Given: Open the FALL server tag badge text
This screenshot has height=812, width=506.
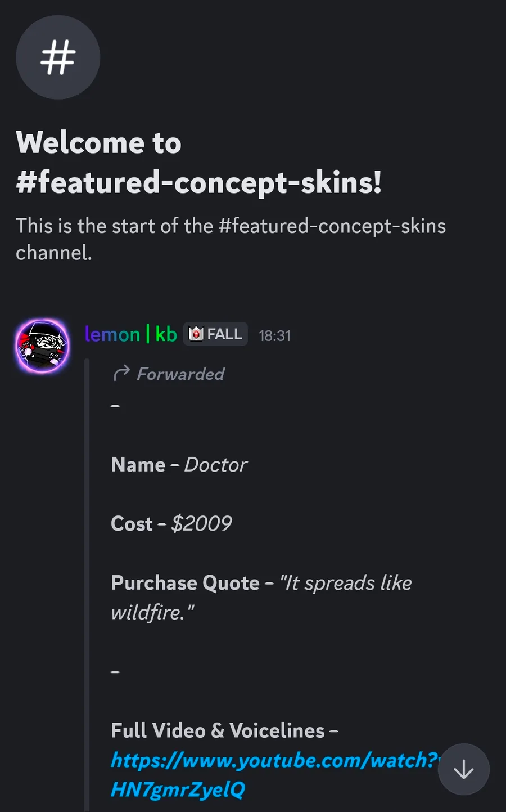Looking at the screenshot, I should click(224, 334).
